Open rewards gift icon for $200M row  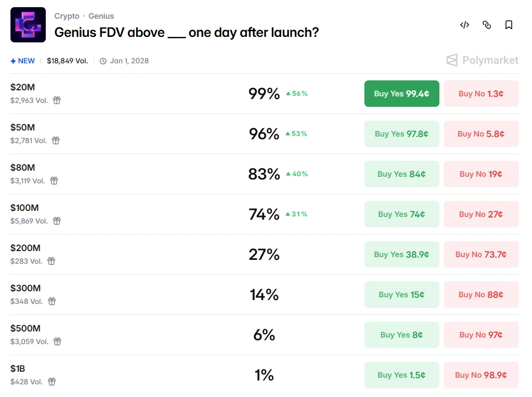pyautogui.click(x=51, y=261)
